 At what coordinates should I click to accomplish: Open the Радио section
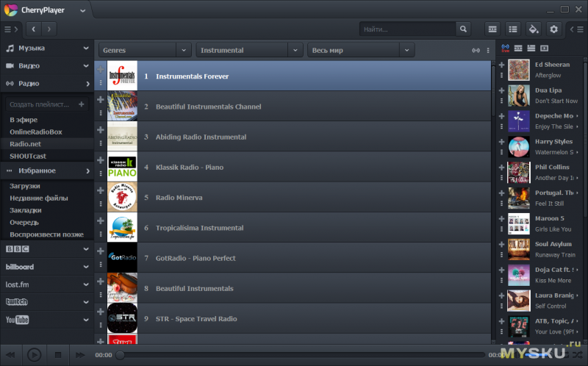pos(47,83)
